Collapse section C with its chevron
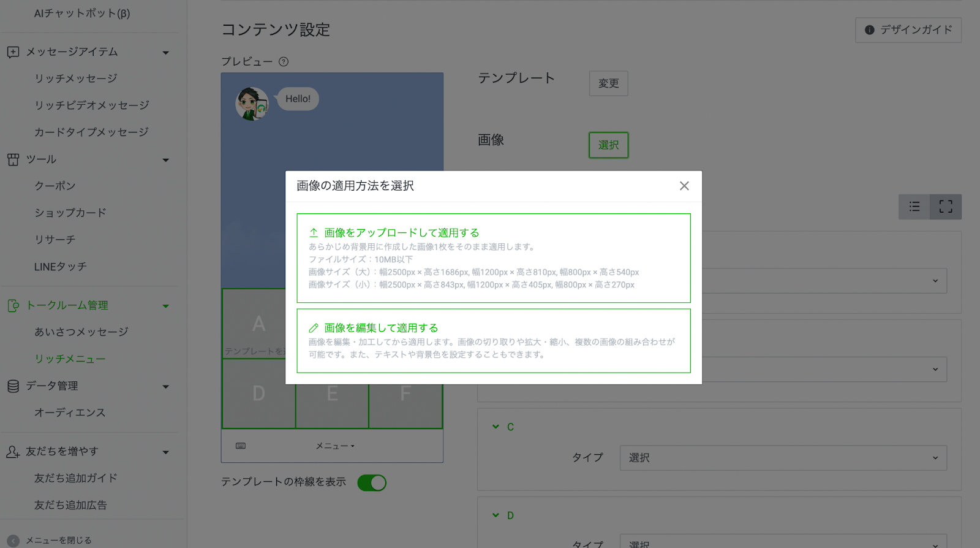This screenshot has width=980, height=548. (496, 427)
